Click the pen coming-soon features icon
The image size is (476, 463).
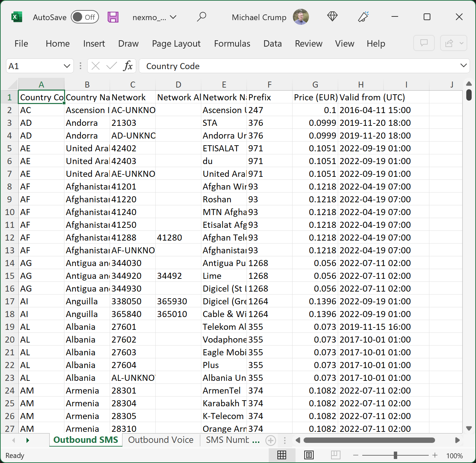pos(363,17)
